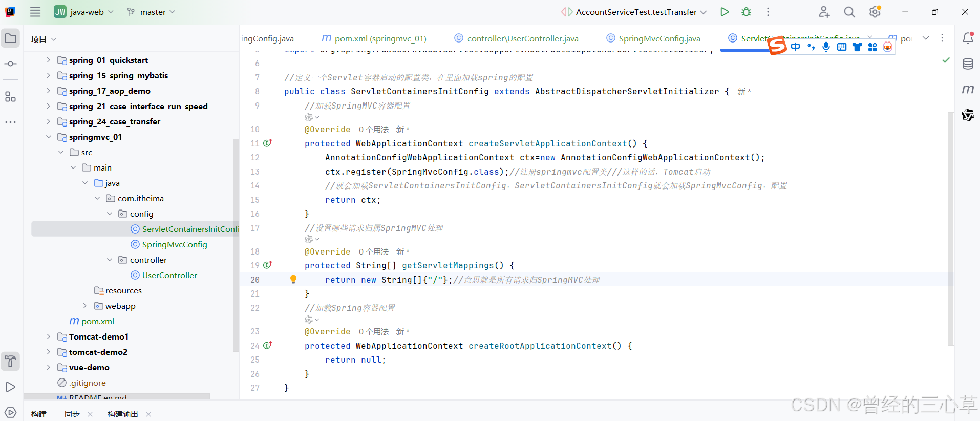Click the green inspection checkmark in editor

946,60
